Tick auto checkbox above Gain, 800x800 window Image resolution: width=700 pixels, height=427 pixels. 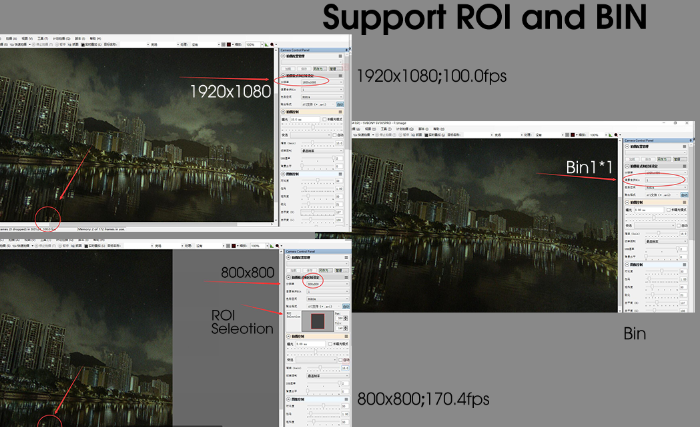341,360
